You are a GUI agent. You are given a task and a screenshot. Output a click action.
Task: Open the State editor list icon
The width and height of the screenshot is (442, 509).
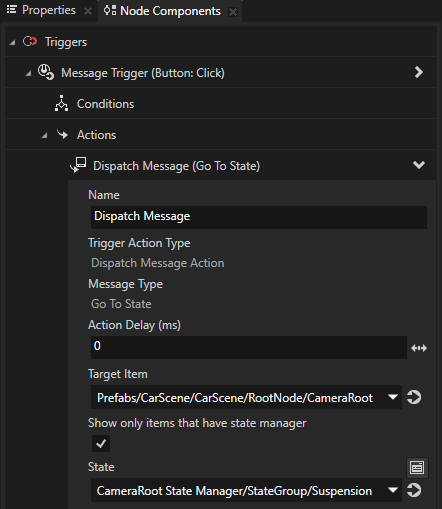click(x=417, y=468)
